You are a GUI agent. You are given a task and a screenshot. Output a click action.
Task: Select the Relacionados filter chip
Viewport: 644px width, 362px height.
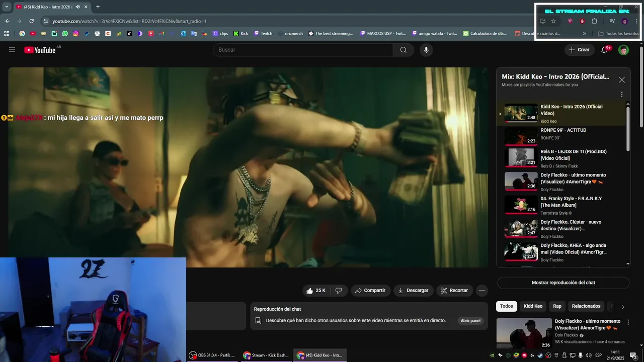(586, 306)
